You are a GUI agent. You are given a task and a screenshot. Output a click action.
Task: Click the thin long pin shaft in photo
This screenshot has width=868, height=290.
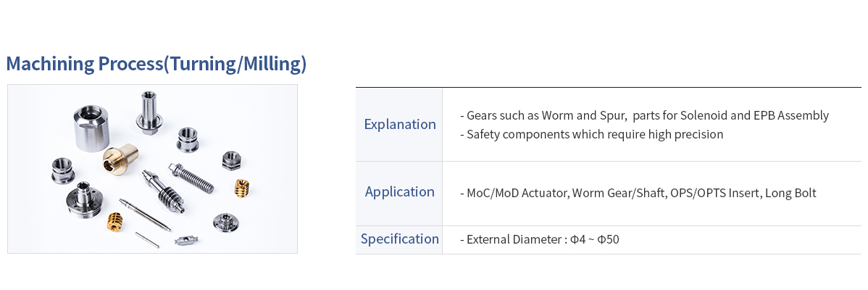tap(145, 214)
